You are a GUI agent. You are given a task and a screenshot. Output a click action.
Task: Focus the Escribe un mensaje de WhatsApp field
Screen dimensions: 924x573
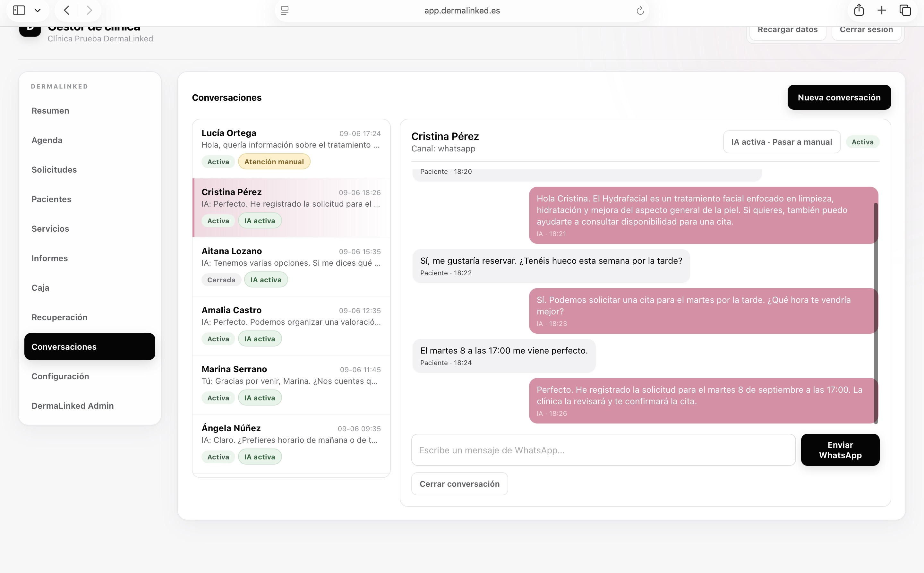[603, 450]
